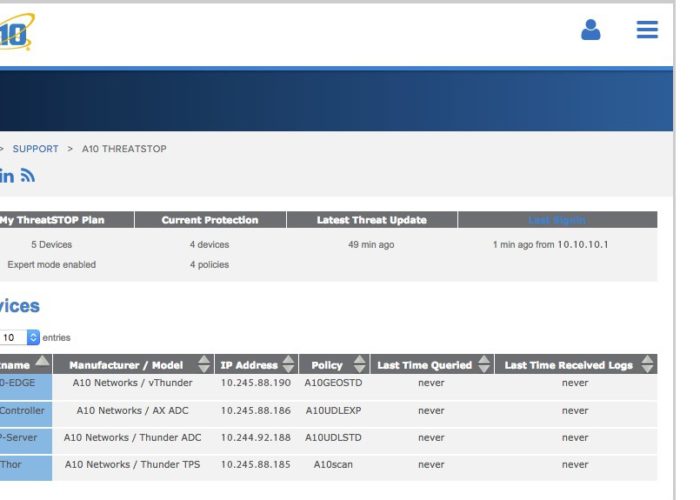Click policy A10UDLEXP cell

[333, 410]
